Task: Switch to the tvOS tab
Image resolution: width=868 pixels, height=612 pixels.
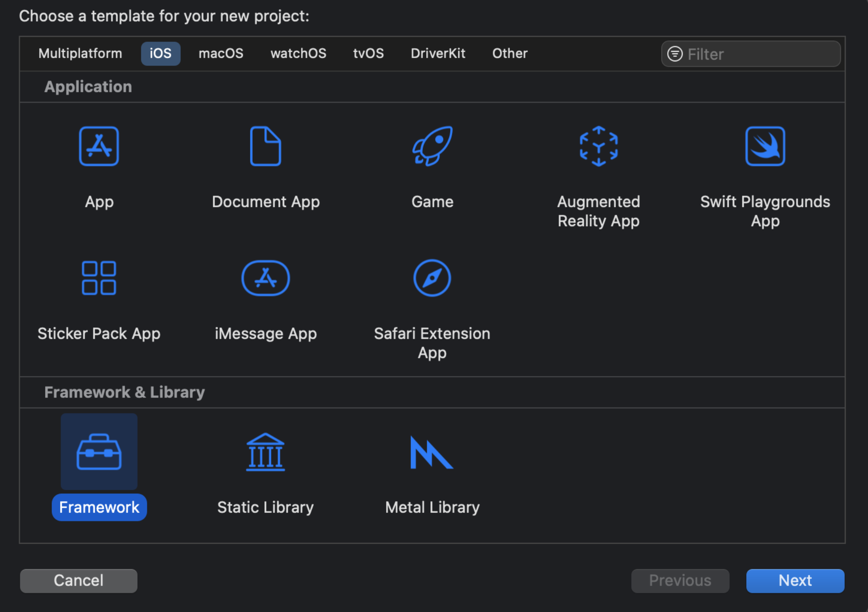Action: (x=368, y=53)
